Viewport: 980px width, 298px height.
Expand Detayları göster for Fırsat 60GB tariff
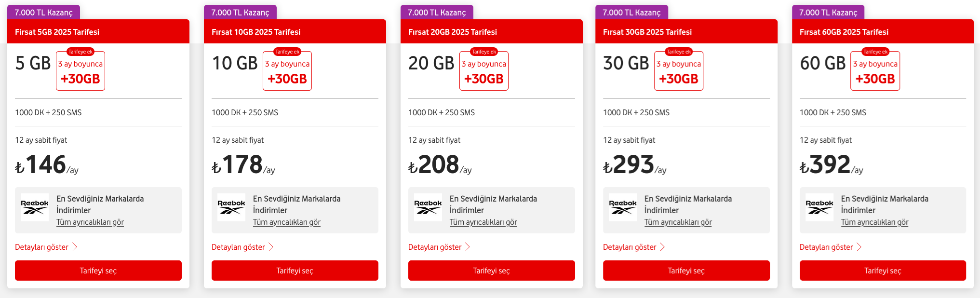[831, 247]
